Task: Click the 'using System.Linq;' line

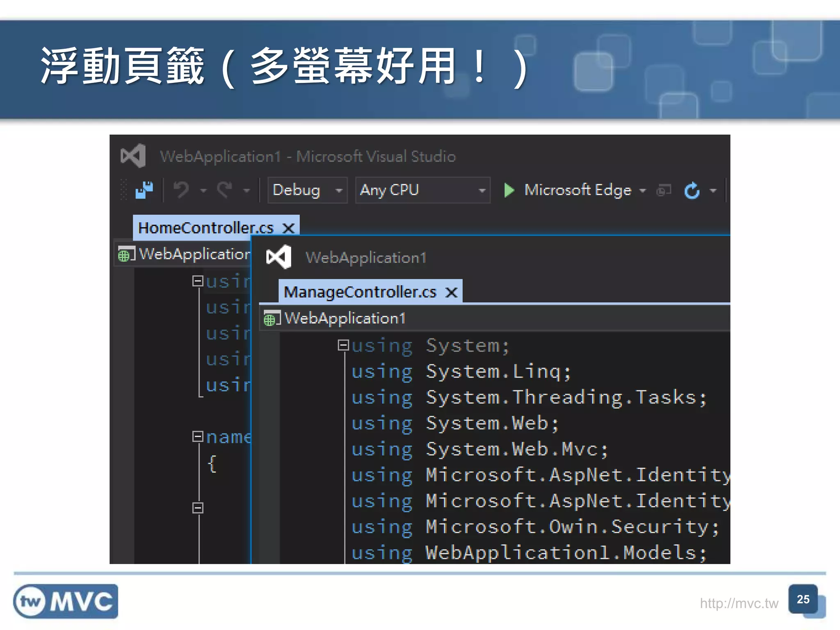Action: click(x=461, y=372)
